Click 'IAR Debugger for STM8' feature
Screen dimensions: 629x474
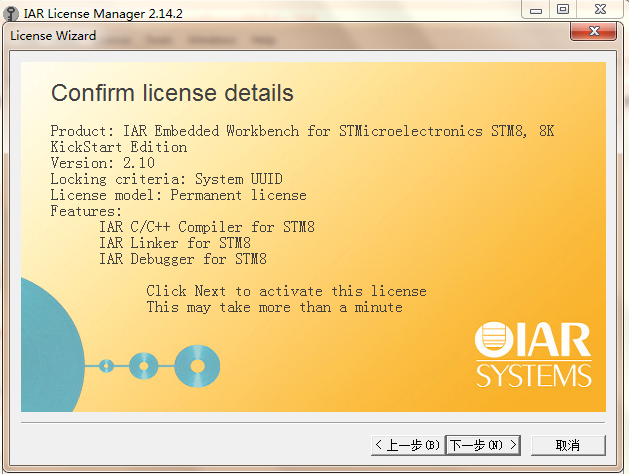183,259
